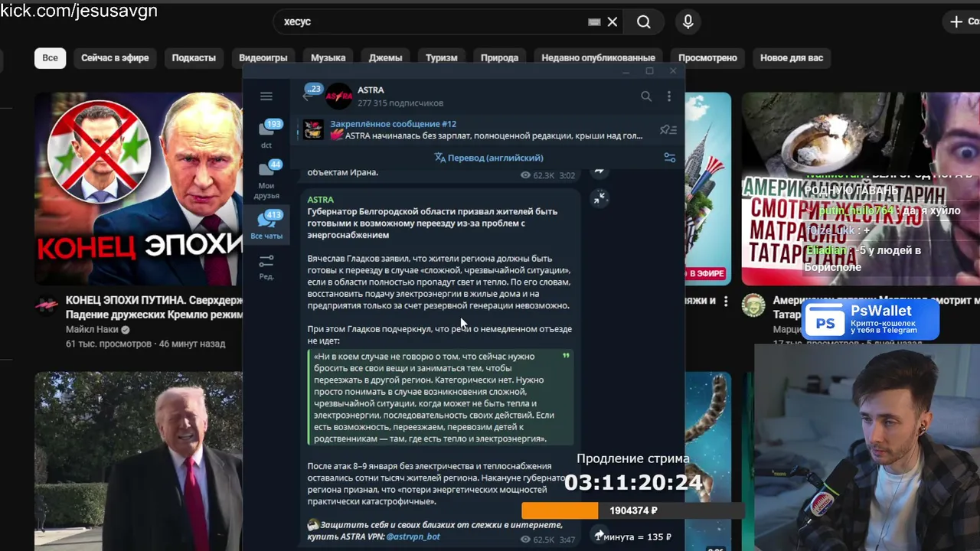Image resolution: width=980 pixels, height=551 pixels.
Task: Select Подкасты filter chip
Action: (x=194, y=57)
